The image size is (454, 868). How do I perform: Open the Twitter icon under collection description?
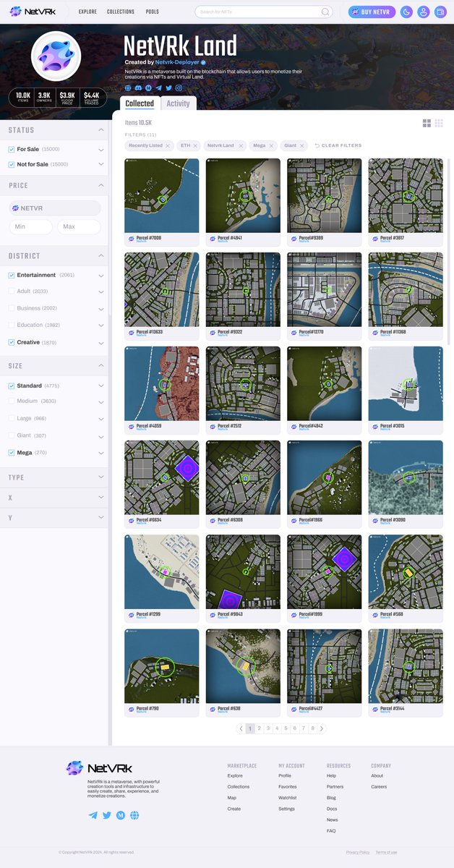coord(169,88)
